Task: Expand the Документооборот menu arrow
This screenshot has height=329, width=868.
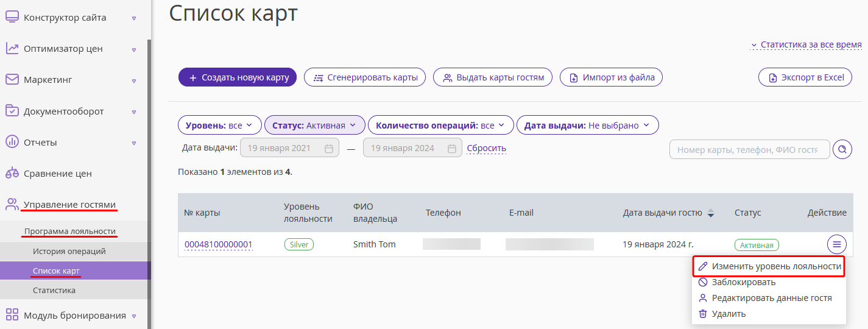Action: [x=134, y=111]
